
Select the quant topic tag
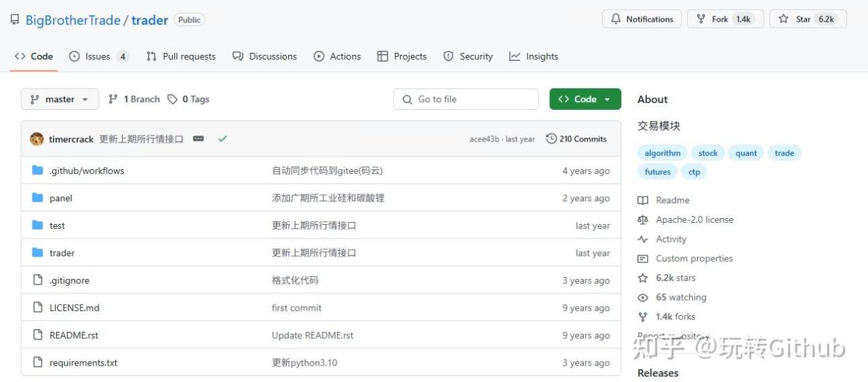[x=746, y=153]
